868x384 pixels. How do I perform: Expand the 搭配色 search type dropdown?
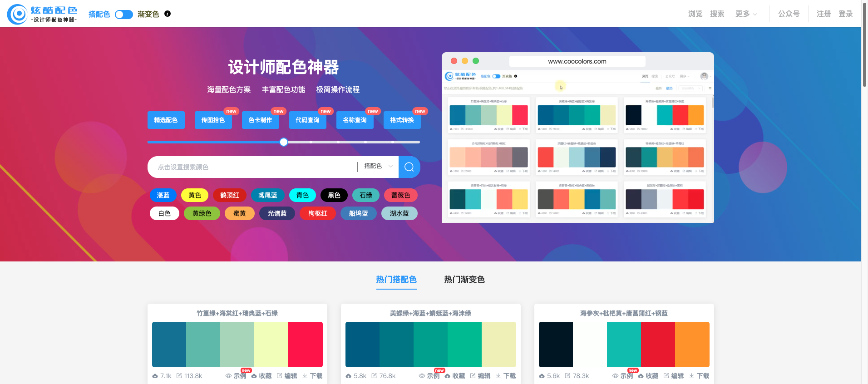click(378, 166)
